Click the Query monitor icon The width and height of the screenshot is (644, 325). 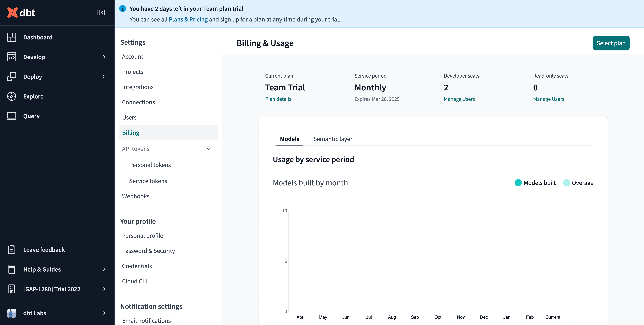12,116
